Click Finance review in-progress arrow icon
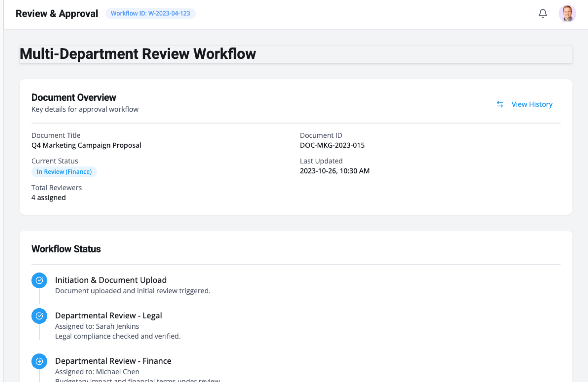588x382 pixels. pyautogui.click(x=39, y=361)
